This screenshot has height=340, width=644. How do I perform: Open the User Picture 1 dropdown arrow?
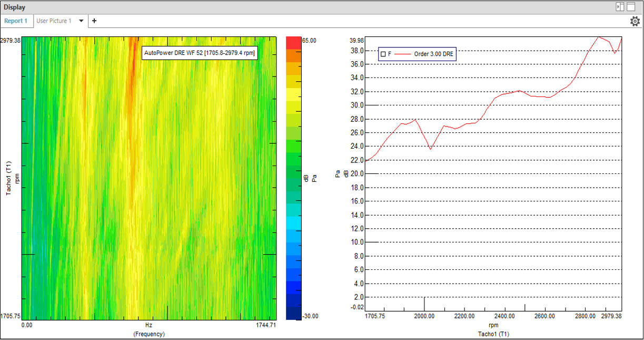coord(81,21)
